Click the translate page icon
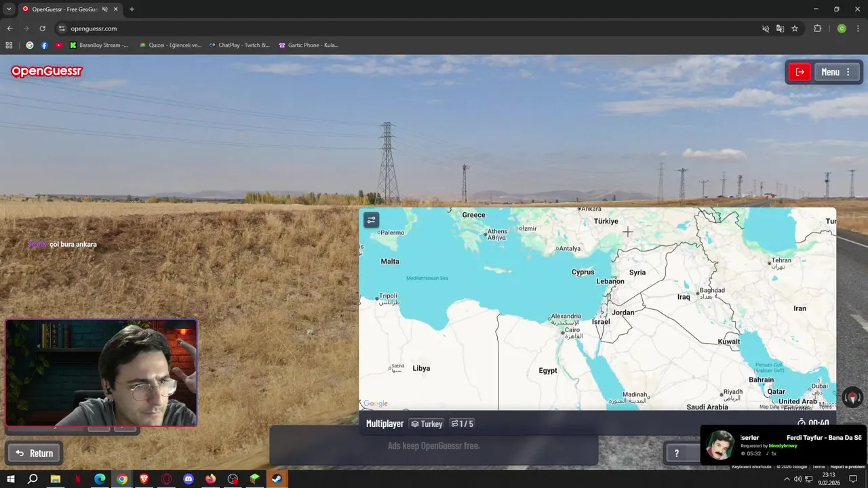 pos(780,28)
